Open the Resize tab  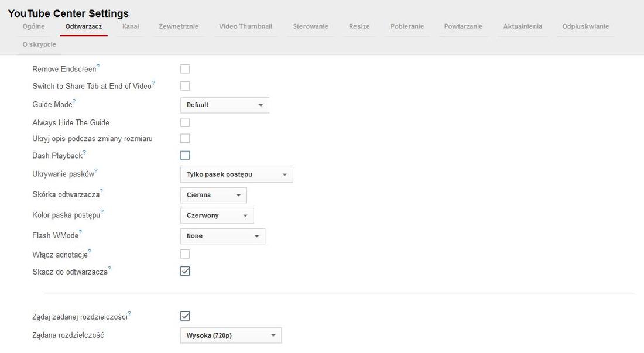359,26
